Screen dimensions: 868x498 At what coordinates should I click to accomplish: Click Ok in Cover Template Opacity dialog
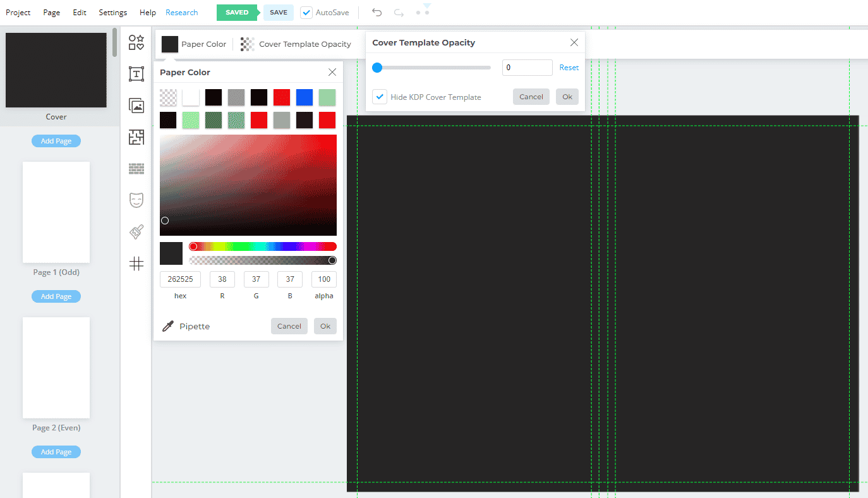coord(567,97)
